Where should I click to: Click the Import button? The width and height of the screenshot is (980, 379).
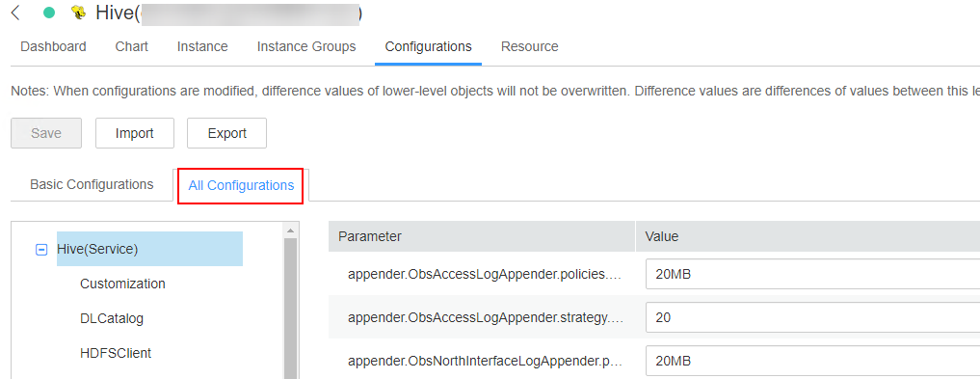point(135,133)
